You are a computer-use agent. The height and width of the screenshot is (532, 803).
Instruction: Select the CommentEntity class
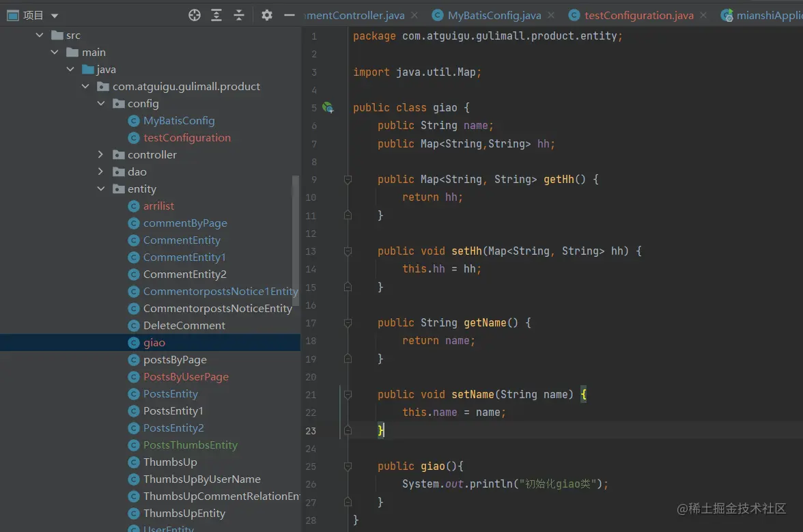pos(182,240)
